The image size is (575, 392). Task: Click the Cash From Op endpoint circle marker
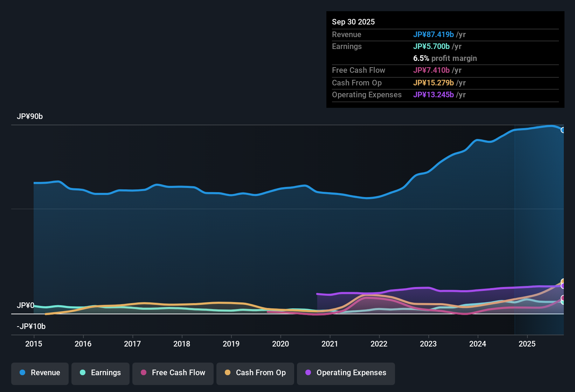tap(563, 281)
